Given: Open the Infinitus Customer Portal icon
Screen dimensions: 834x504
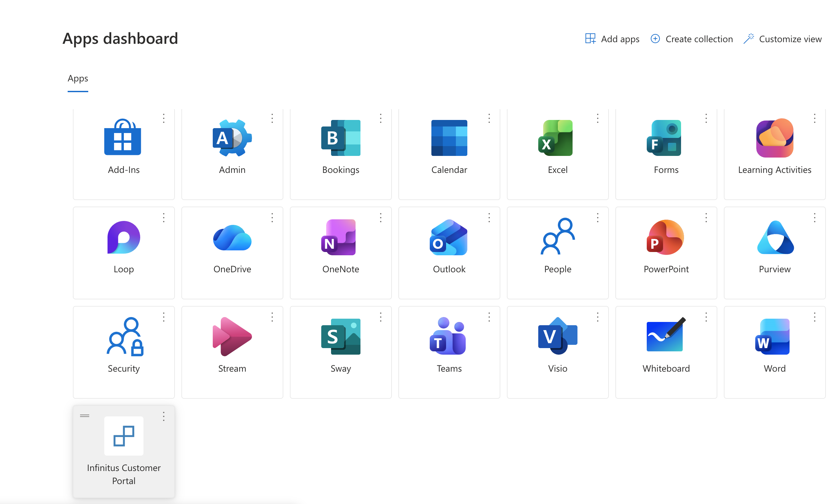Looking at the screenshot, I should [124, 436].
